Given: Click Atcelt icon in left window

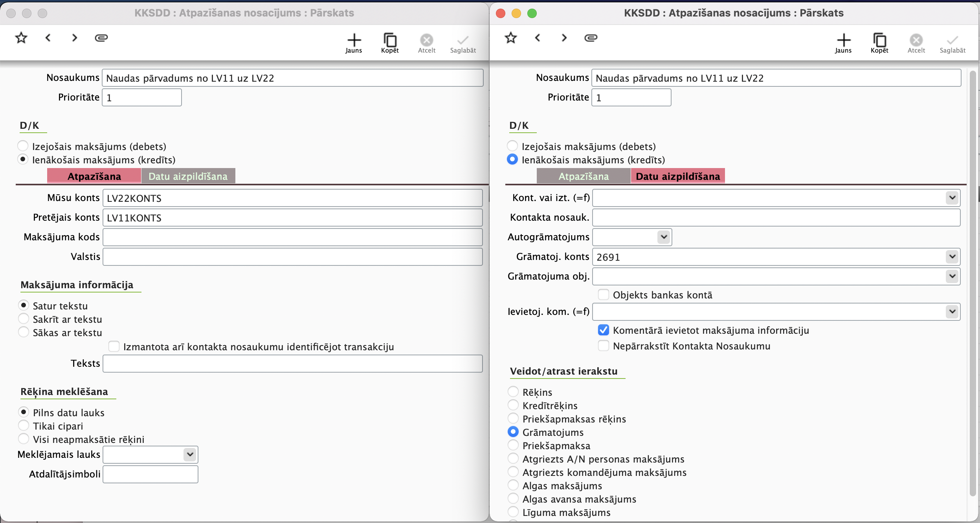Looking at the screenshot, I should coord(426,40).
